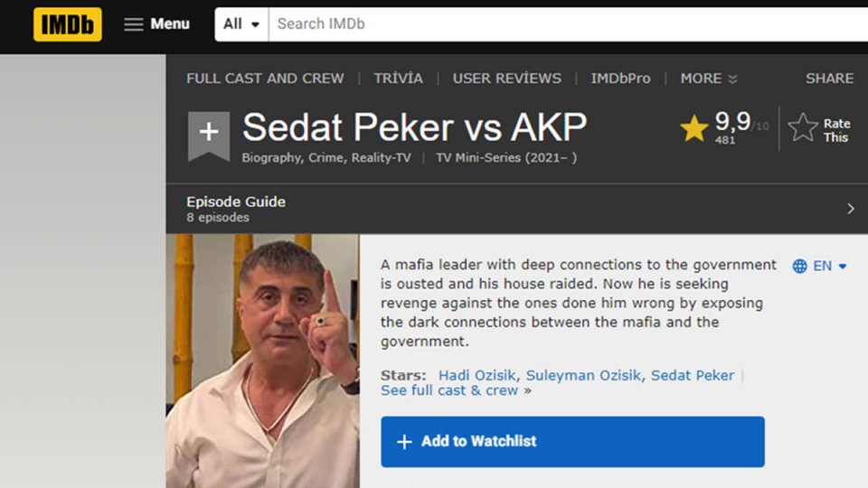Click the globe language icon

coord(799,266)
